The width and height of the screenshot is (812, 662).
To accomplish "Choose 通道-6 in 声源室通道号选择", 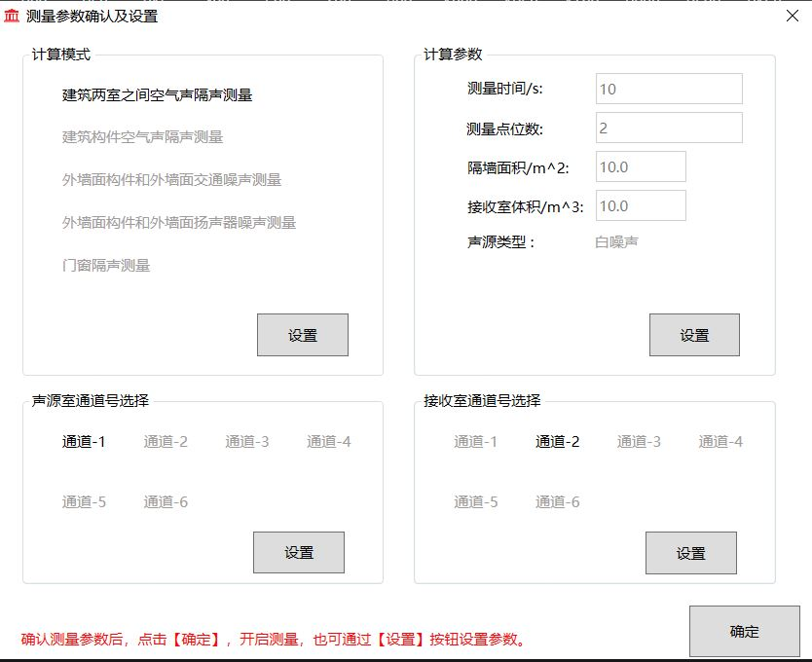I will (166, 502).
